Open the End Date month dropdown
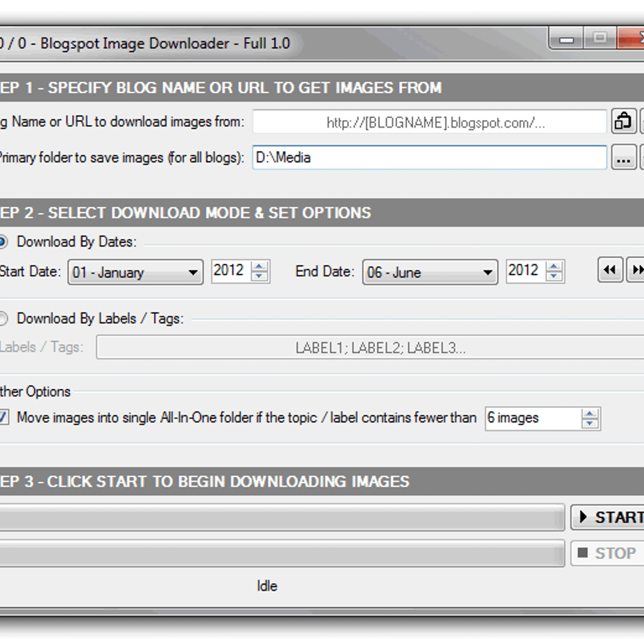This screenshot has width=644, height=644. [430, 272]
